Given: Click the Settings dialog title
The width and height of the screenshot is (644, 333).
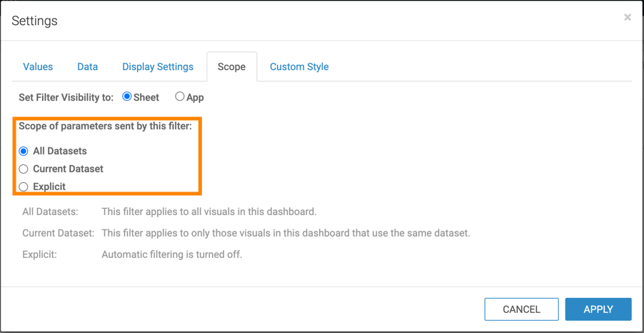Looking at the screenshot, I should (x=34, y=21).
